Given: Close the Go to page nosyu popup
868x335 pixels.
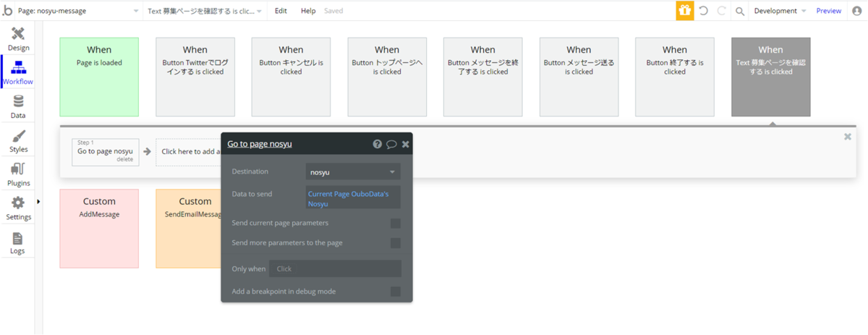Looking at the screenshot, I should [406, 144].
